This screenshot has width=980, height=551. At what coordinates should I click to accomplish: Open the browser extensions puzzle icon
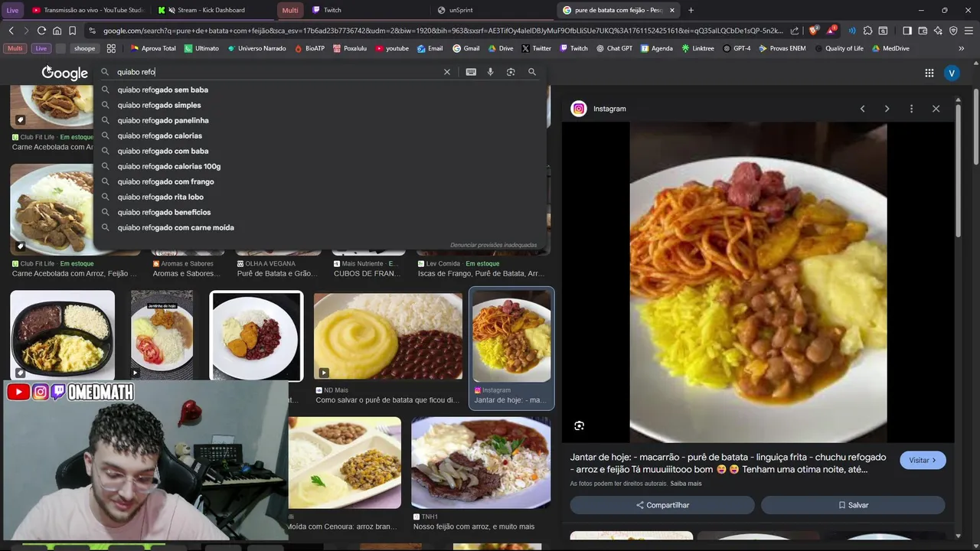867,31
